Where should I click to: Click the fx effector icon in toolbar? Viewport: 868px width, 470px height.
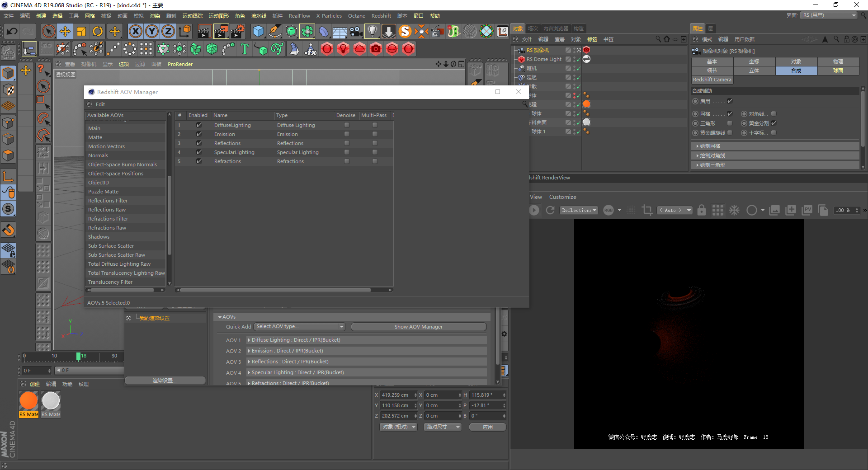click(311, 49)
